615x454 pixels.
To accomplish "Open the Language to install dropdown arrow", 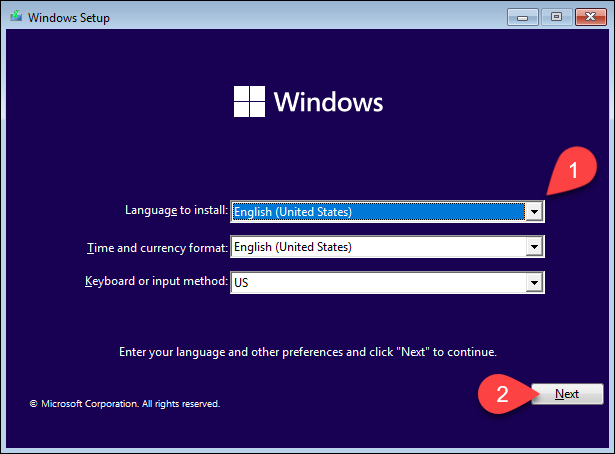I will 534,212.
